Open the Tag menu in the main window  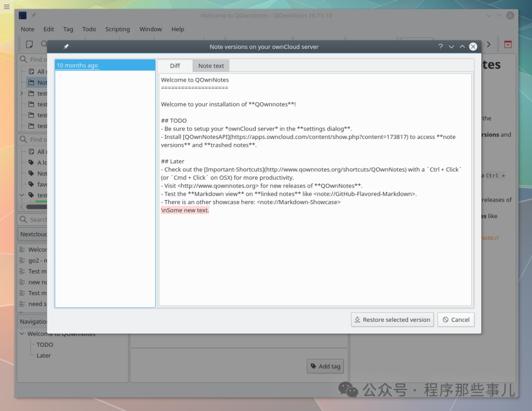tap(68, 29)
